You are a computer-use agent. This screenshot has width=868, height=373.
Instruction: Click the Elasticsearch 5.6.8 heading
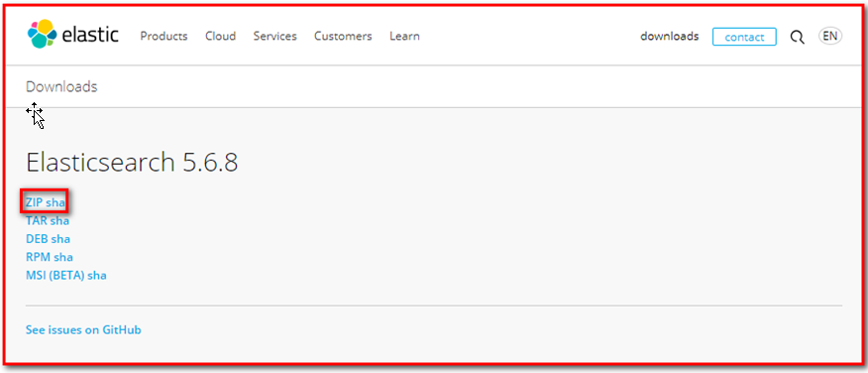132,163
